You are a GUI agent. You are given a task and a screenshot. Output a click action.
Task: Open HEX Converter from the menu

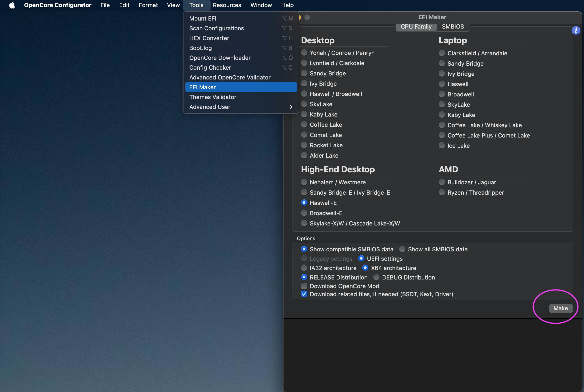click(241, 38)
